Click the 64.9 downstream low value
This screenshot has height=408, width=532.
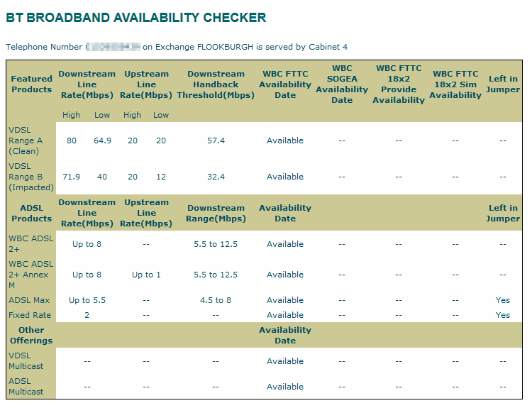(102, 140)
